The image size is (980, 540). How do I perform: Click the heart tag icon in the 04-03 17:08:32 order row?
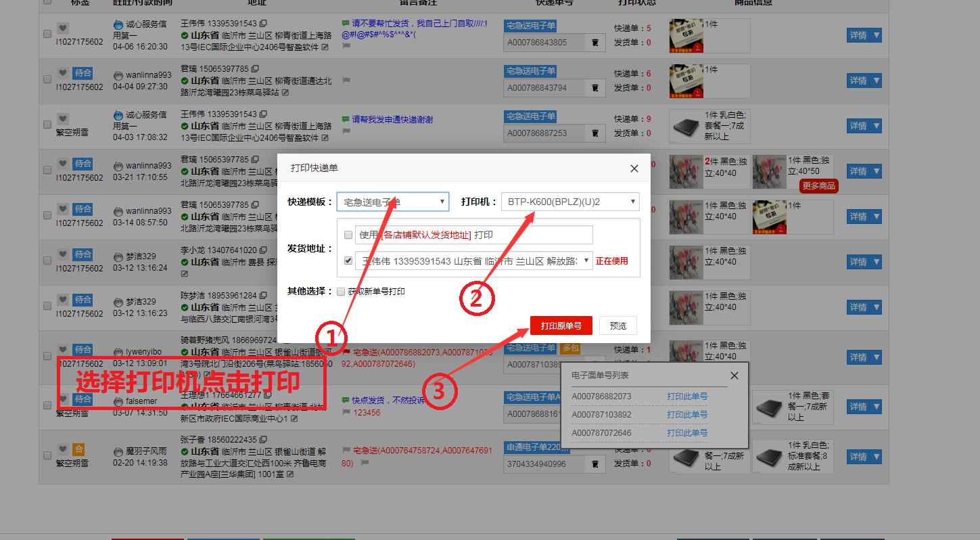pyautogui.click(x=62, y=118)
